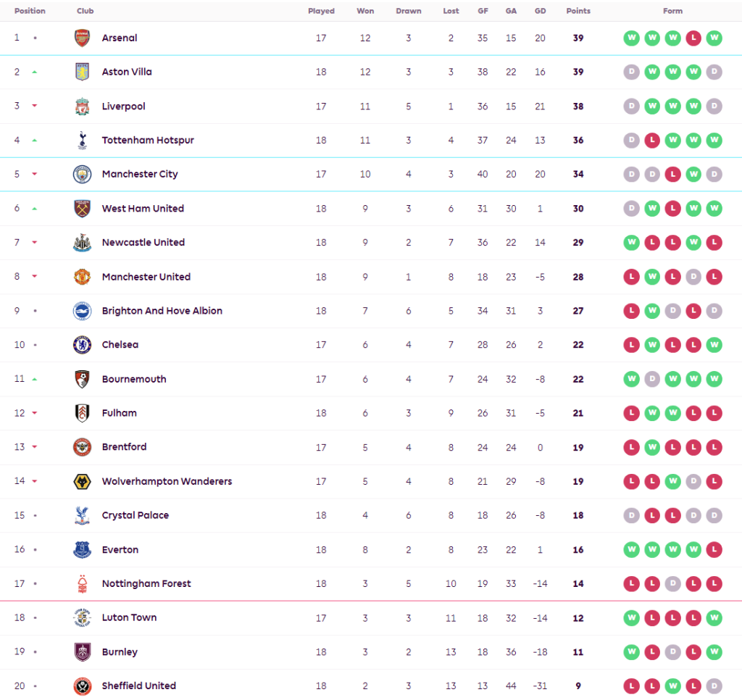This screenshot has height=700, width=742.
Task: Click the Tottenham Hotspur cockerel badge
Action: click(x=83, y=141)
